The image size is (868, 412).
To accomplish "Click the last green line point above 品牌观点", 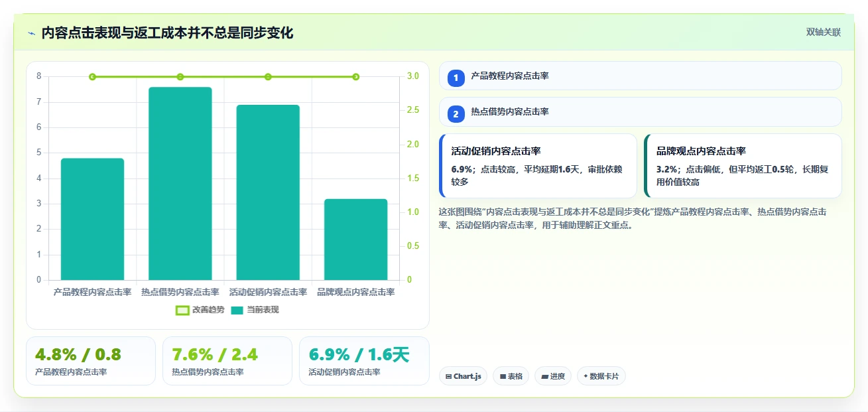I will [356, 77].
